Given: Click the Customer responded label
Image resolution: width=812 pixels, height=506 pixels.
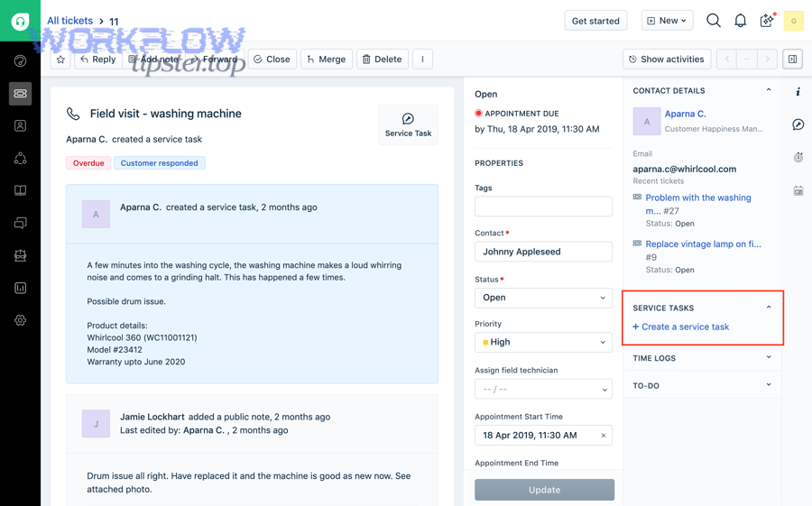Looking at the screenshot, I should [x=159, y=163].
